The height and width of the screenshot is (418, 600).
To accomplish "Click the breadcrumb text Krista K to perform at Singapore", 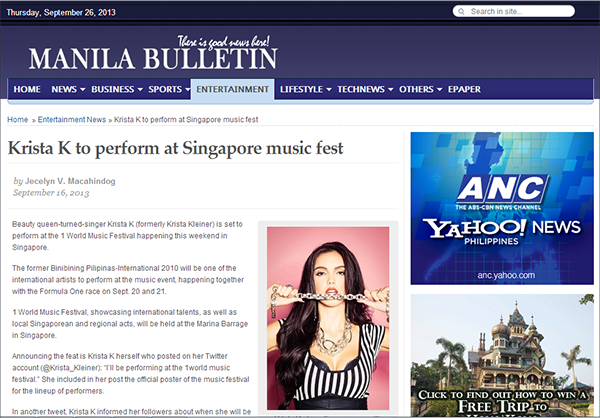I will [x=186, y=119].
